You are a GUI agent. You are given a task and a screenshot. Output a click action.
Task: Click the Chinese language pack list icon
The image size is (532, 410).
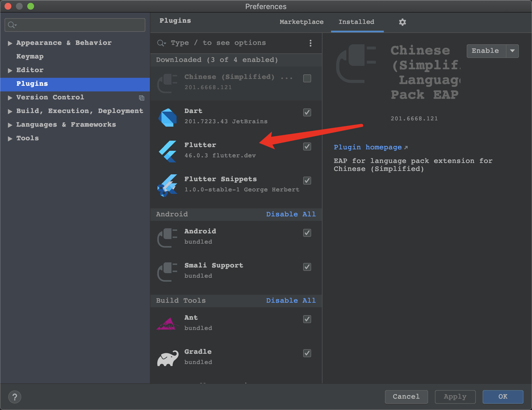point(167,83)
